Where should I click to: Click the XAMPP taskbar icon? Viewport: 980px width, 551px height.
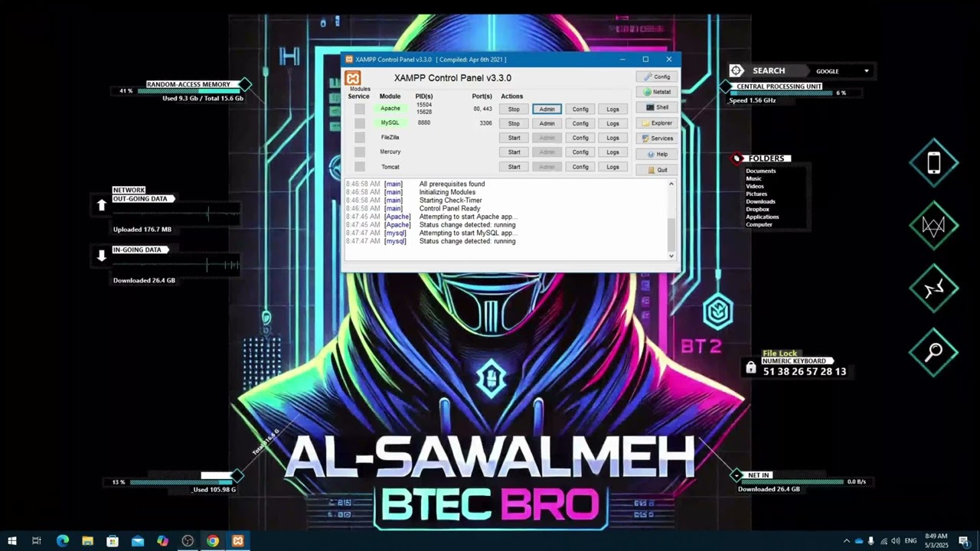(x=238, y=541)
